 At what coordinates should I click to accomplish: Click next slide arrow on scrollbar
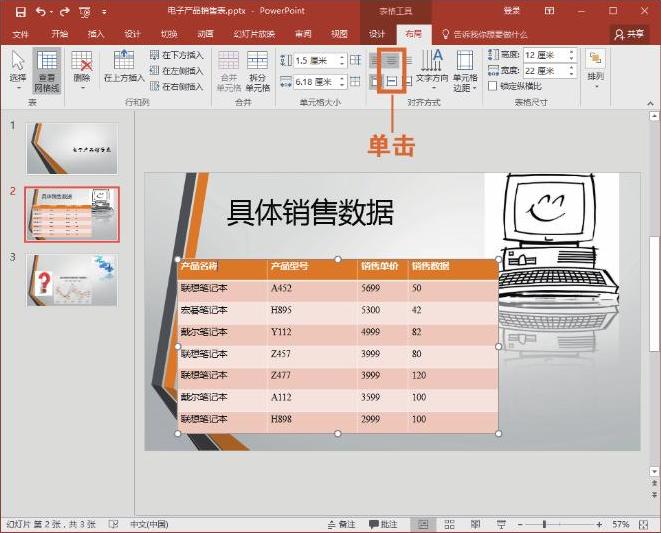(654, 494)
